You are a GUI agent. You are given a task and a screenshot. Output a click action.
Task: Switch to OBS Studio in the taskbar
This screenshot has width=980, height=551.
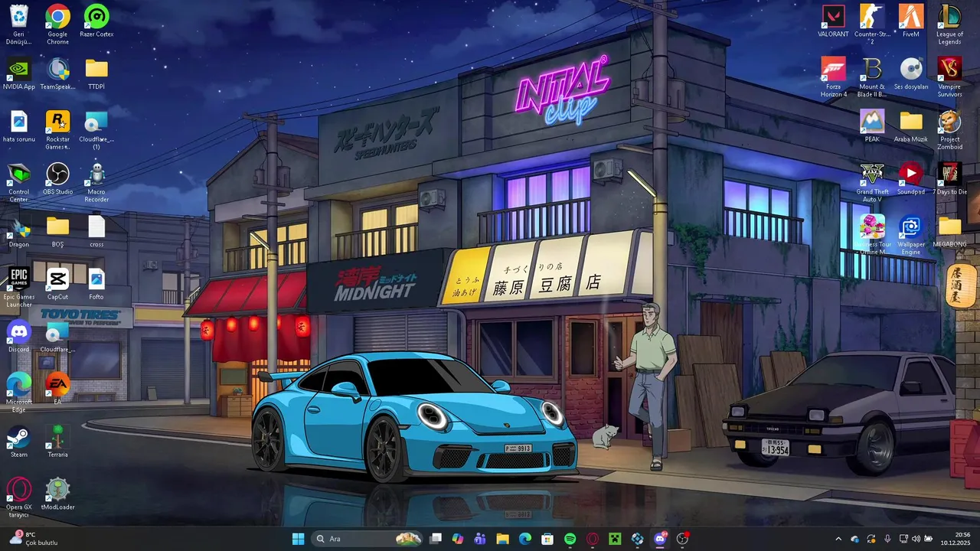pyautogui.click(x=682, y=539)
